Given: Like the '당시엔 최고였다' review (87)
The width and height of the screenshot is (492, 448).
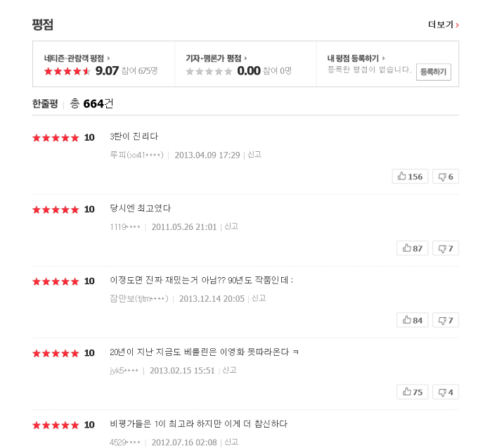Looking at the screenshot, I should [413, 248].
